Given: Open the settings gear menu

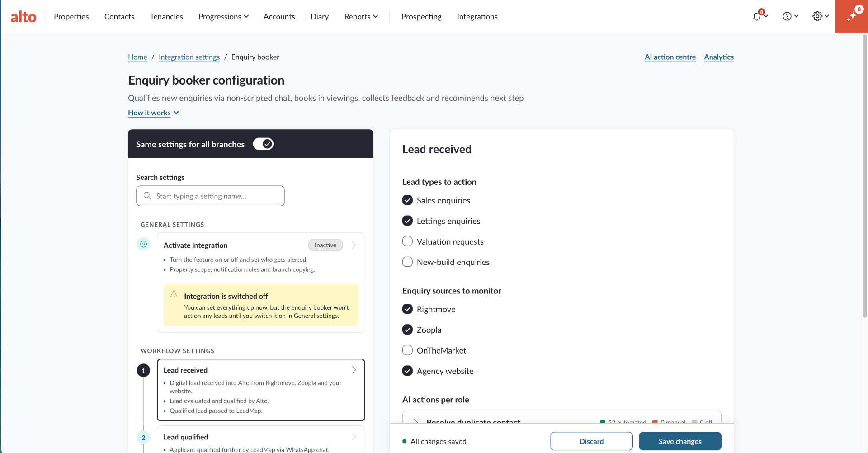Looking at the screenshot, I should pos(821,16).
